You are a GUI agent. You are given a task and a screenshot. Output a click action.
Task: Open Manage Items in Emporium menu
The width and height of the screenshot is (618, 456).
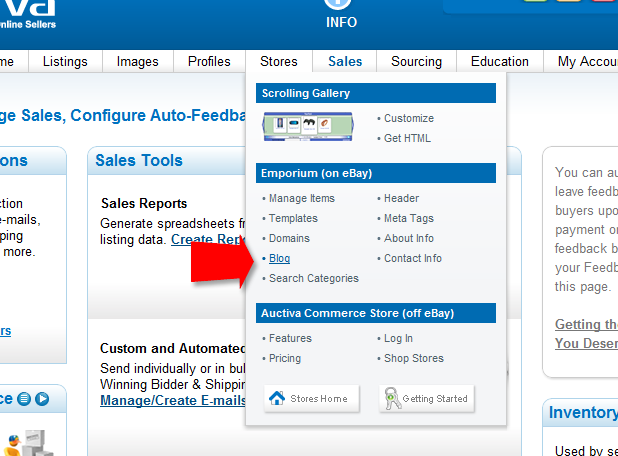pyautogui.click(x=302, y=198)
